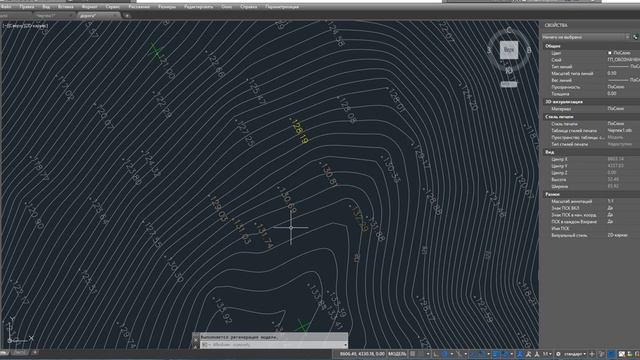640x360 pixels.
Task: Click the command line input field
Action: pos(273,345)
